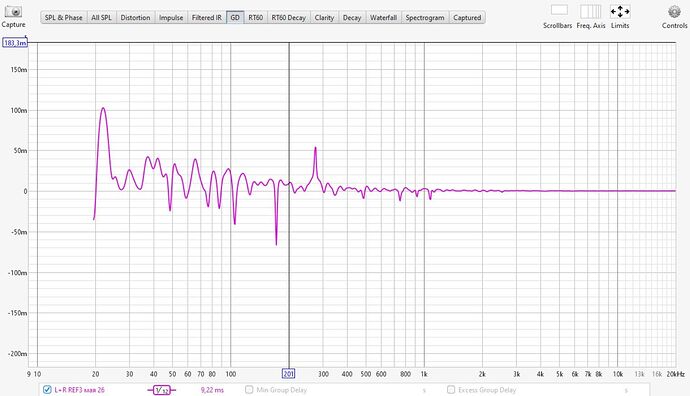Open the RT60 tab
Image resolution: width=690 pixels, height=396 pixels.
coord(255,18)
